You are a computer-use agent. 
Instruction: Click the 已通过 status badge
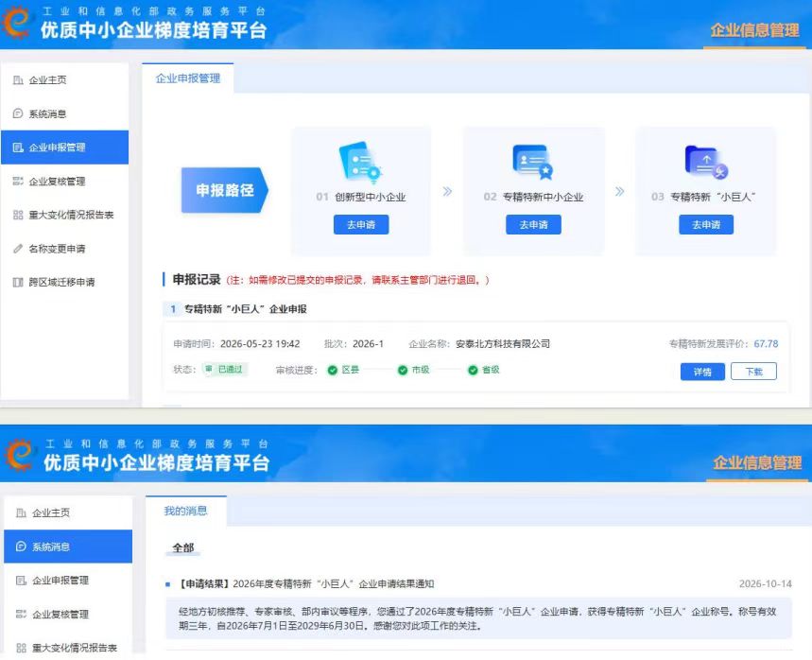point(225,369)
